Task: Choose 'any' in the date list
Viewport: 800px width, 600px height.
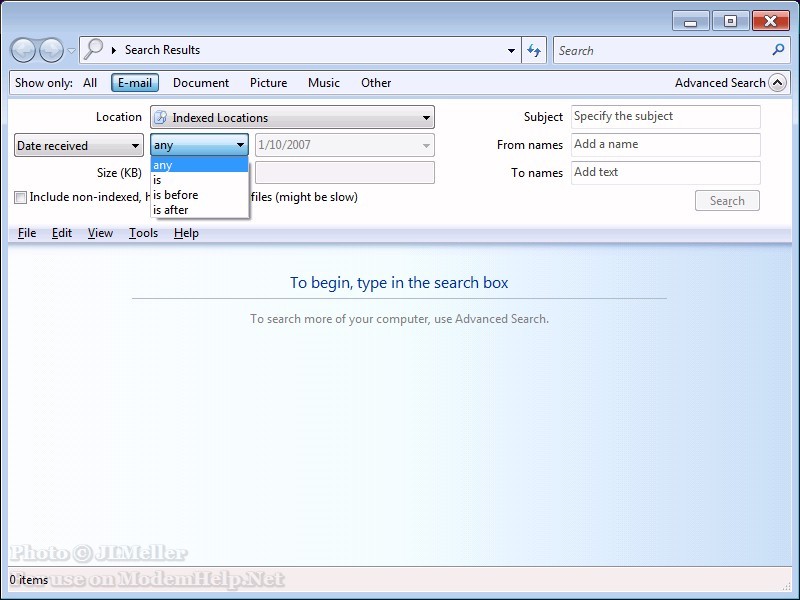Action: coord(199,165)
